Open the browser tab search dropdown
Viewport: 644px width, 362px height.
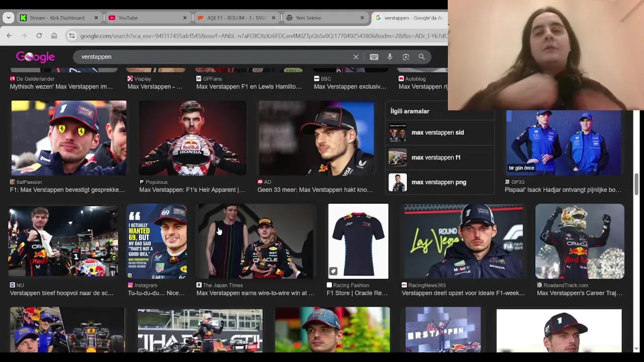[8, 18]
